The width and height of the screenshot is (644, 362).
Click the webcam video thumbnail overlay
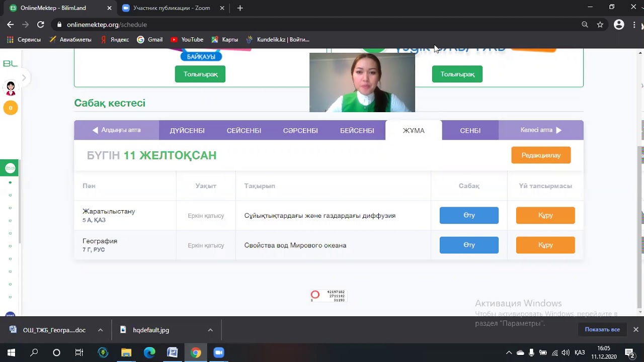(x=362, y=82)
